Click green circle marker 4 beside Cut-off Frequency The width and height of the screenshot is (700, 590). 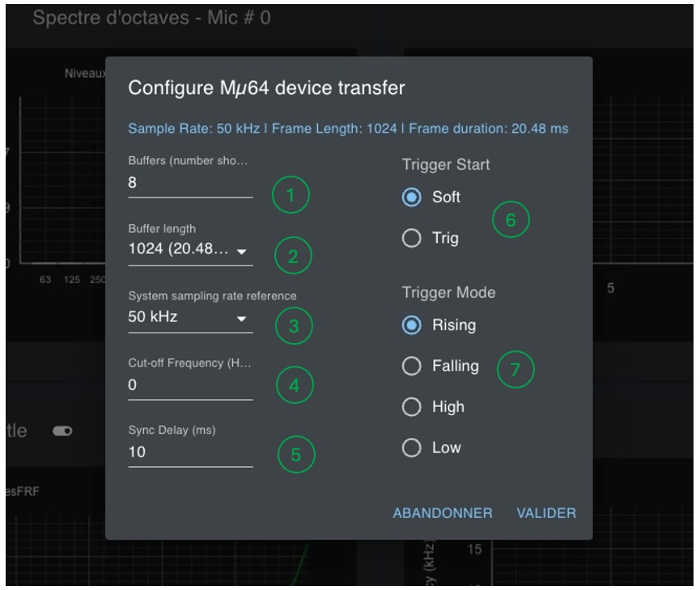[x=295, y=386]
